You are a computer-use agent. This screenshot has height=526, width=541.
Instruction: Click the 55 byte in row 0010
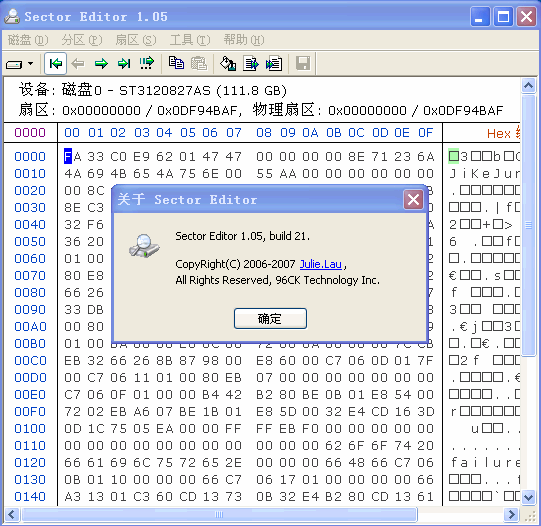pos(264,173)
